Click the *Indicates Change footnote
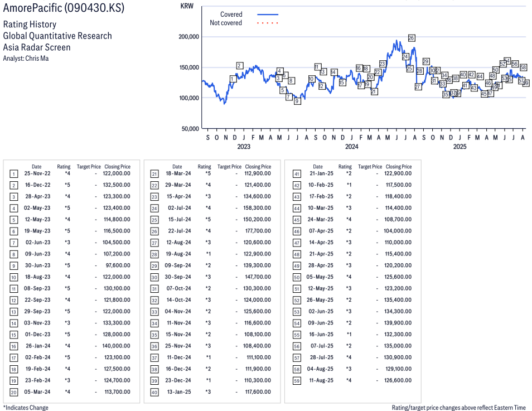The width and height of the screenshot is (532, 411). point(26,408)
